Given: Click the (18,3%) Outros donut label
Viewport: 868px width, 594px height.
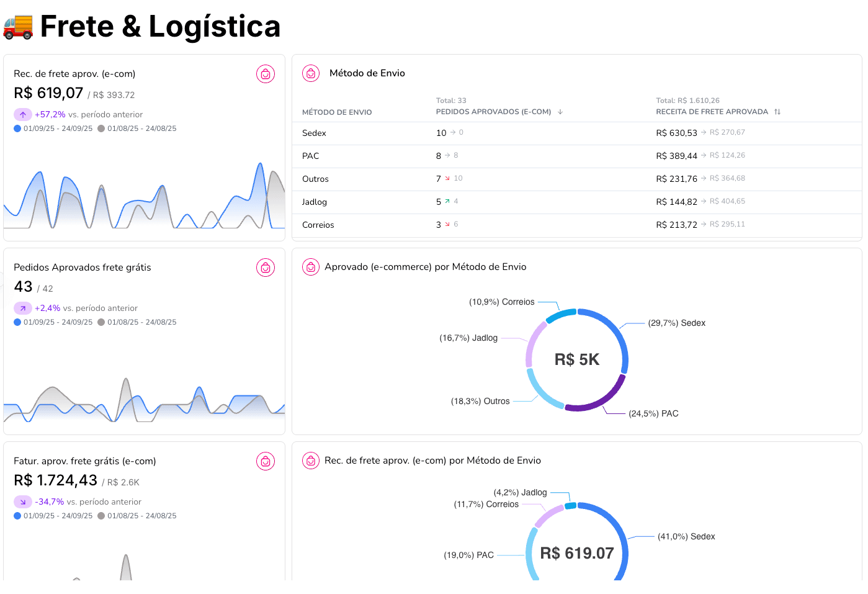Looking at the screenshot, I should coord(480,401).
